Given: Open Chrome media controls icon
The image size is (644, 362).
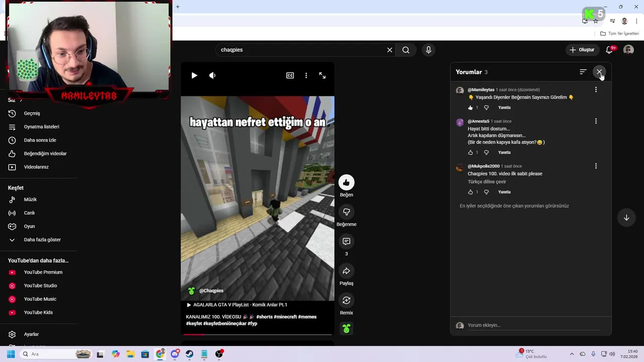Looking at the screenshot, I should click(x=612, y=21).
